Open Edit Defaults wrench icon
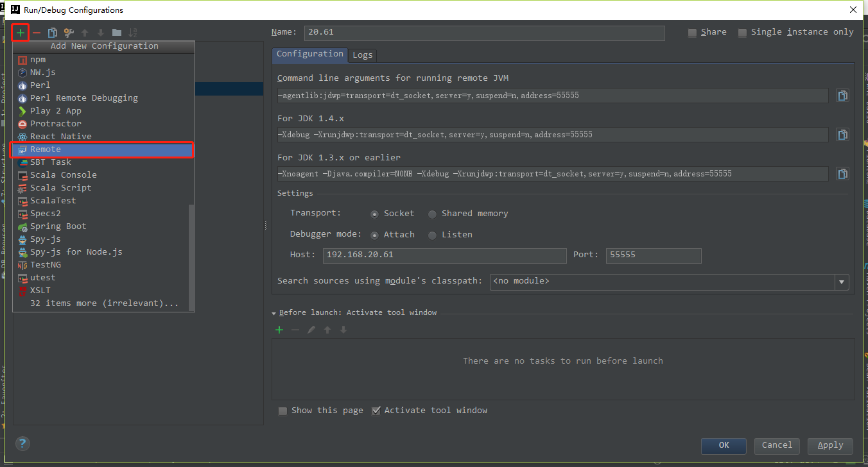The width and height of the screenshot is (868, 467). click(x=69, y=33)
